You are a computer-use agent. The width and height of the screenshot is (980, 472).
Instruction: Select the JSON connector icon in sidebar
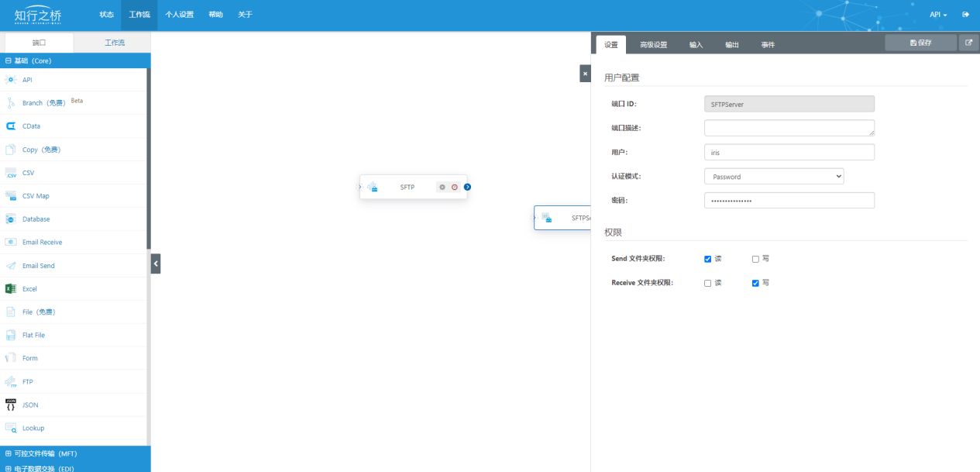pos(11,405)
